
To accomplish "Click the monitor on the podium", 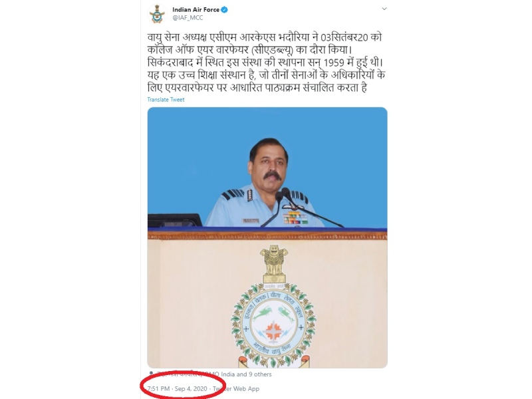I will pyautogui.click(x=174, y=220).
